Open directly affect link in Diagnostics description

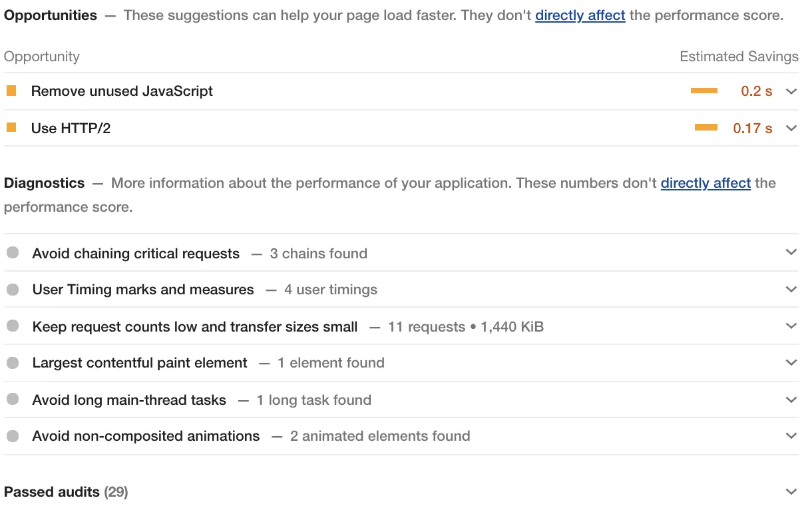706,183
